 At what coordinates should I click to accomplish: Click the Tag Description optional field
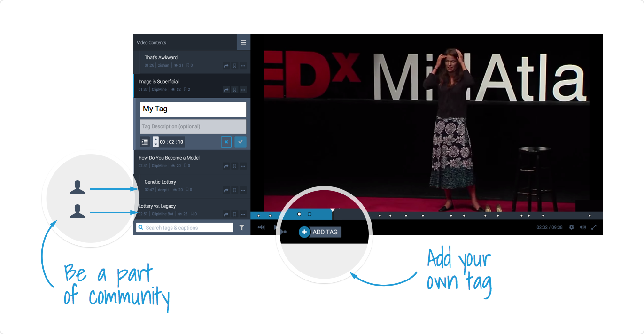[193, 126]
